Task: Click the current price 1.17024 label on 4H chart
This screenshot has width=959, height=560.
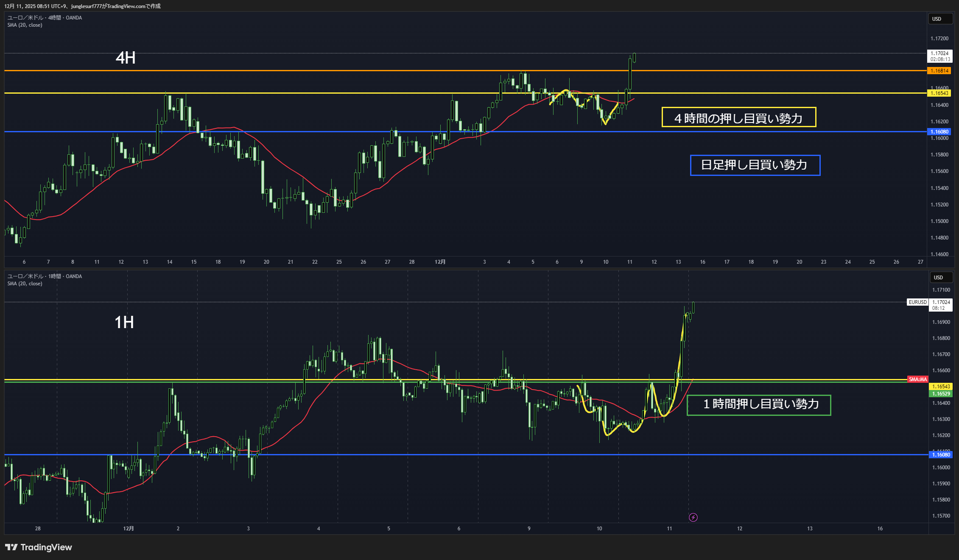Action: click(x=939, y=56)
